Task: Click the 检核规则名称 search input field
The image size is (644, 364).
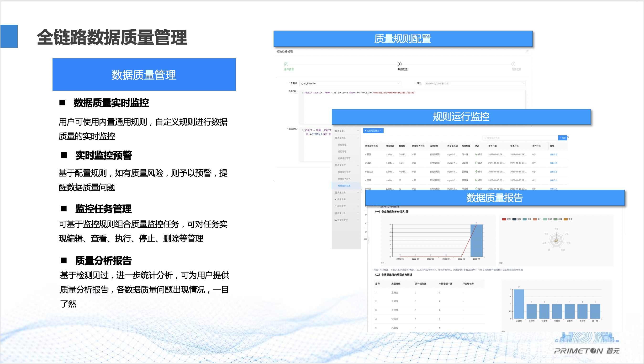Action: [x=520, y=138]
